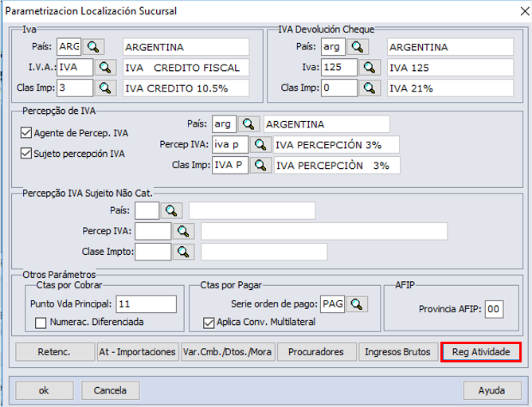The height and width of the screenshot is (407, 532).
Task: Focus Devolución Cheque País field
Action: pyautogui.click(x=333, y=47)
